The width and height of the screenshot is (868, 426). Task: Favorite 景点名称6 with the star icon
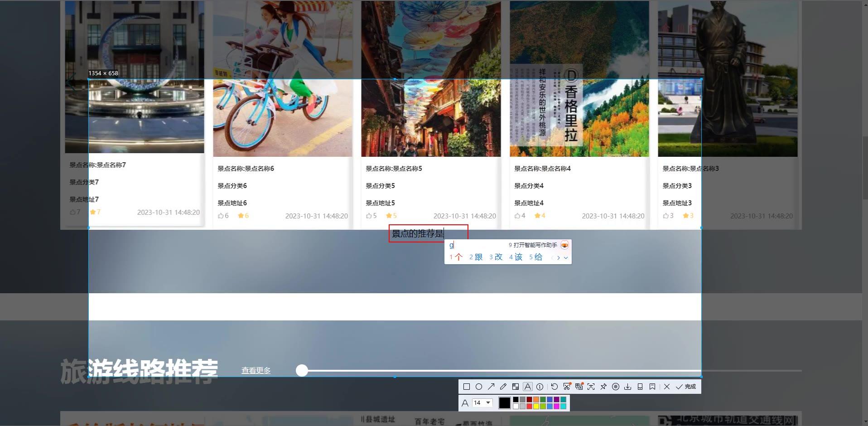point(241,216)
